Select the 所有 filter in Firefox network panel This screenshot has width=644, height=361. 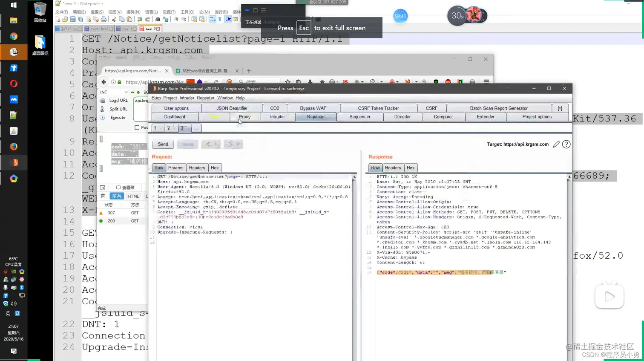[116, 196]
